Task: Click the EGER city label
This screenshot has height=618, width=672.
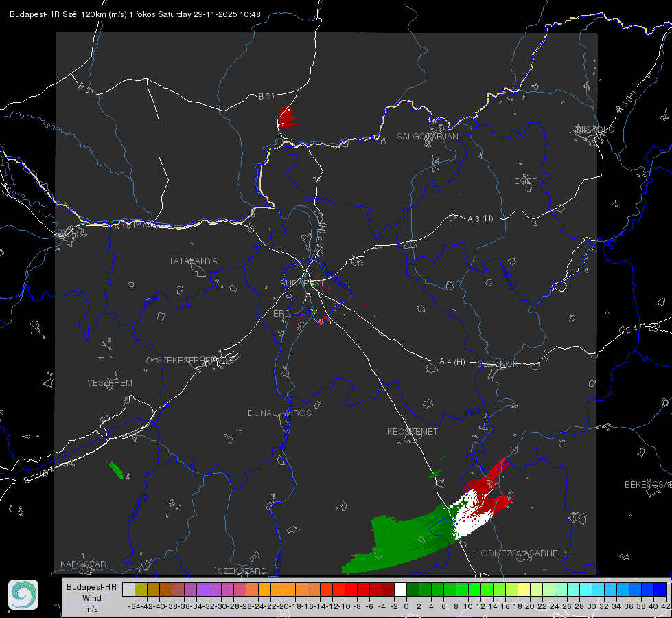Action: pos(526,181)
